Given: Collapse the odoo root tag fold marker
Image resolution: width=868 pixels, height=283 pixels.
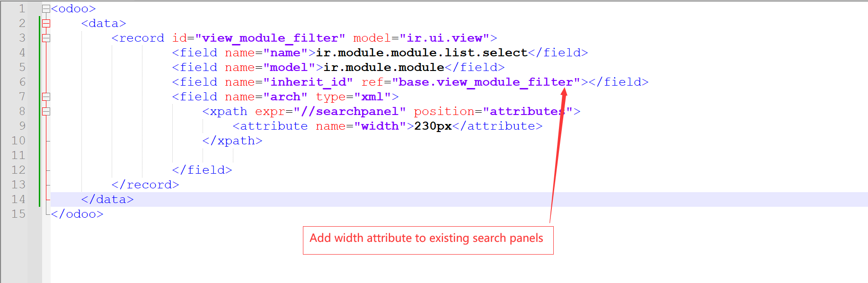Looking at the screenshot, I should click(x=46, y=9).
